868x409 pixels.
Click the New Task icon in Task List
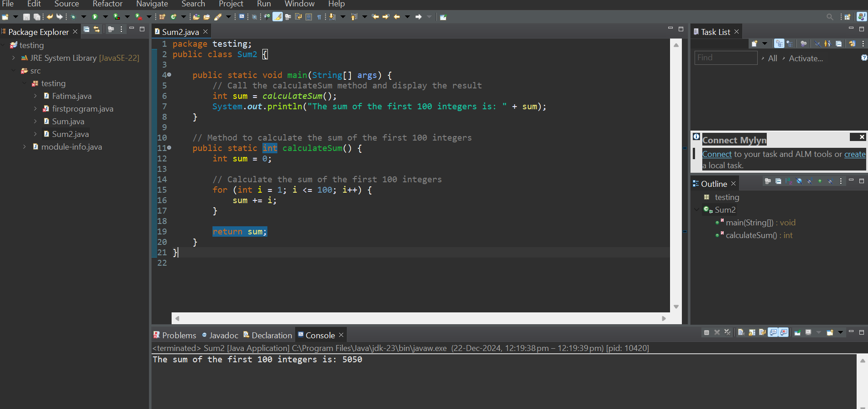tap(755, 44)
